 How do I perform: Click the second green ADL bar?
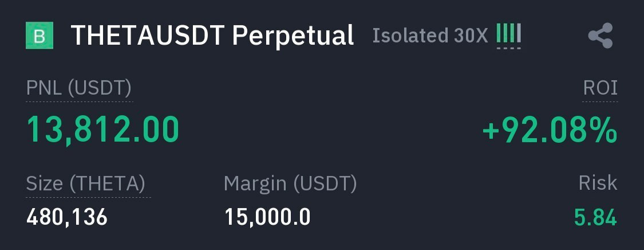point(505,33)
